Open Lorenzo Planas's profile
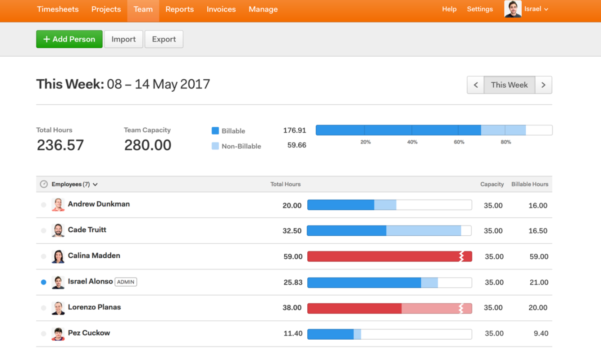Image resolution: width=601 pixels, height=364 pixels. click(x=94, y=307)
